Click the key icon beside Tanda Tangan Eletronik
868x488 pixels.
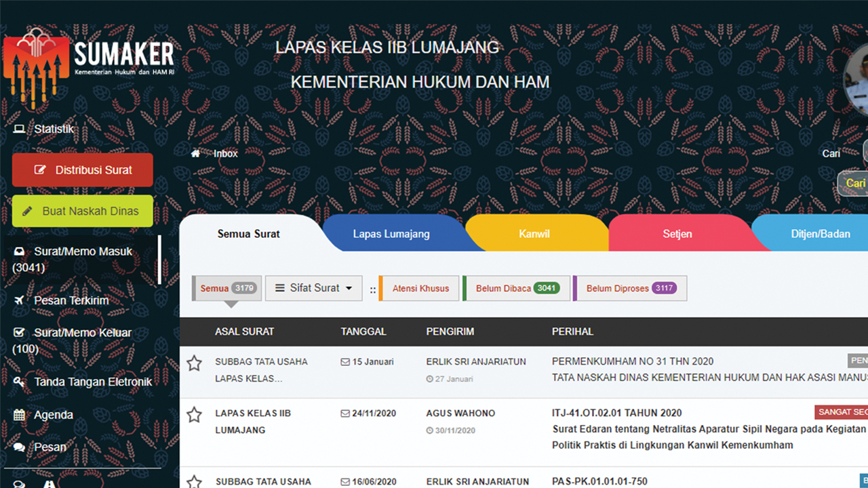(19, 382)
